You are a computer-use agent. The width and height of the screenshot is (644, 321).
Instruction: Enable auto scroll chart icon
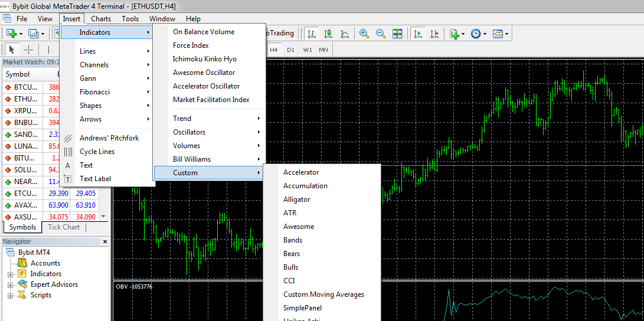pos(418,34)
